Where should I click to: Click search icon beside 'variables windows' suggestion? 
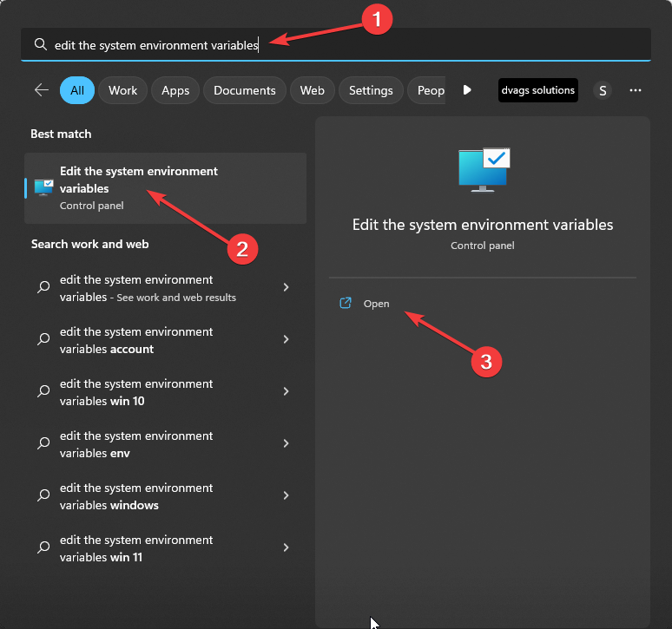(43, 495)
